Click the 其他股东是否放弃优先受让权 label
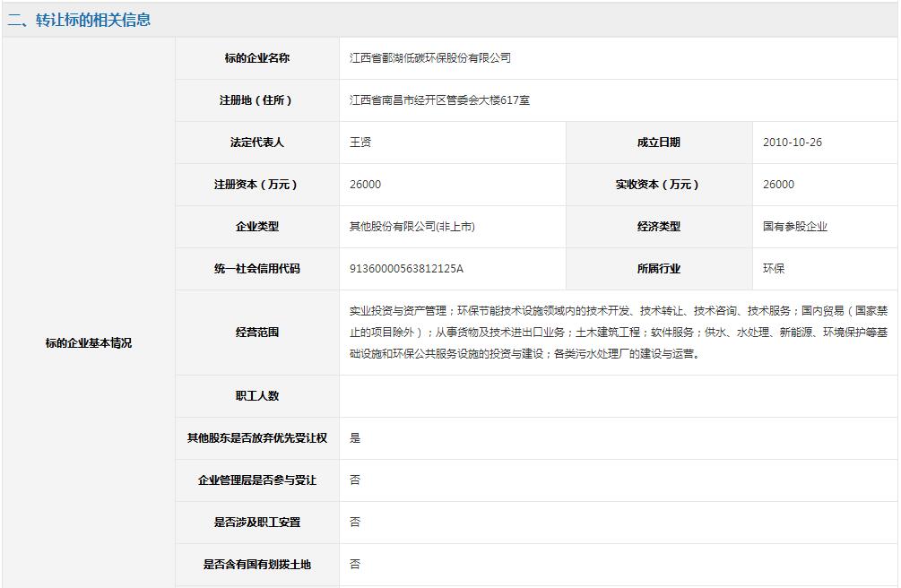The image size is (901, 588). [257, 438]
